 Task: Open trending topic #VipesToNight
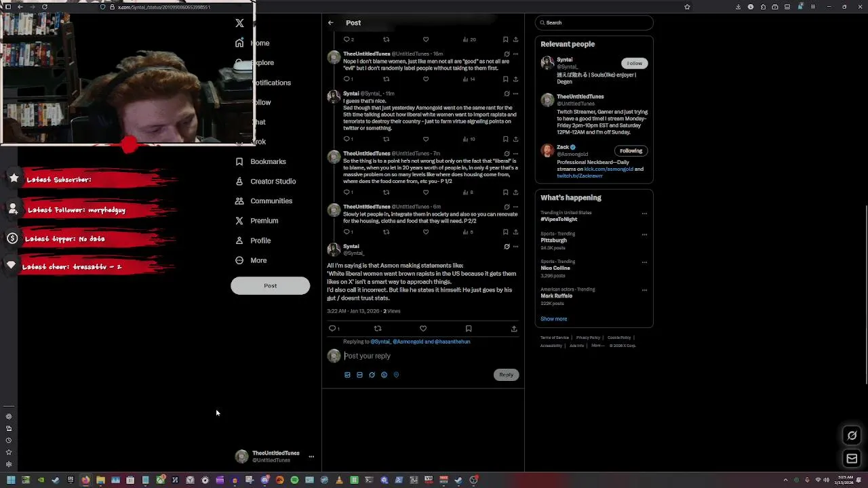click(559, 220)
